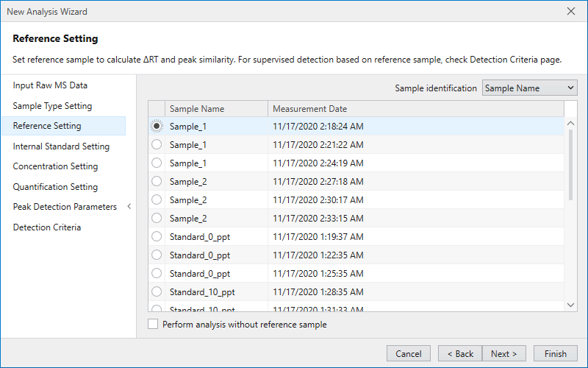This screenshot has width=588, height=368.
Task: Select the Reference Setting step
Action: coord(64,126)
